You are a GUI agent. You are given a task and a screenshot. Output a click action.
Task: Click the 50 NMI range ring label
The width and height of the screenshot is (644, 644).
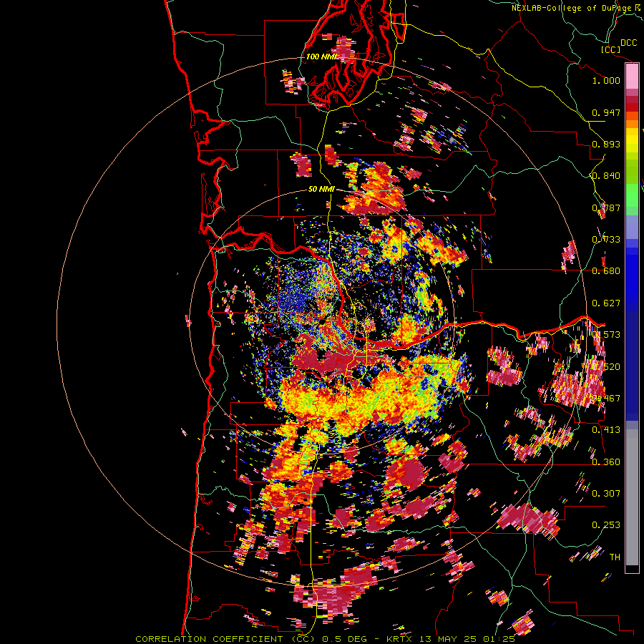[x=321, y=189]
